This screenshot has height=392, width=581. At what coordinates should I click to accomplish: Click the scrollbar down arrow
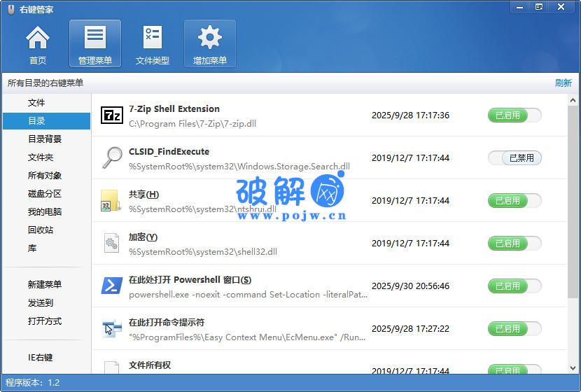click(x=573, y=368)
